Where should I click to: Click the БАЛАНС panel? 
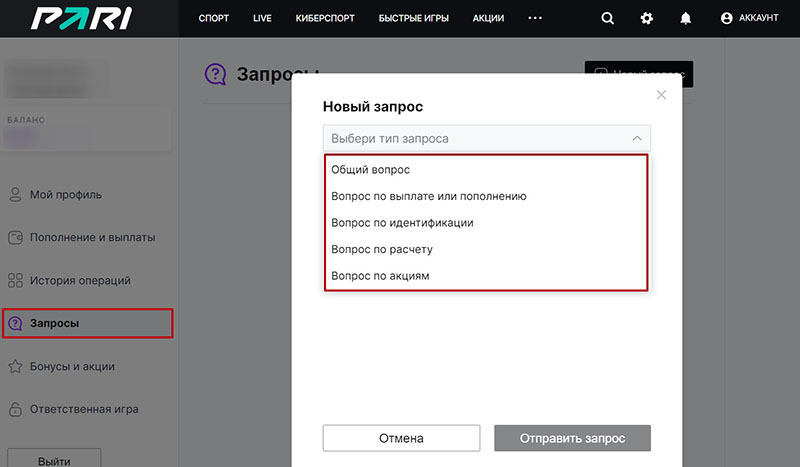(x=86, y=130)
